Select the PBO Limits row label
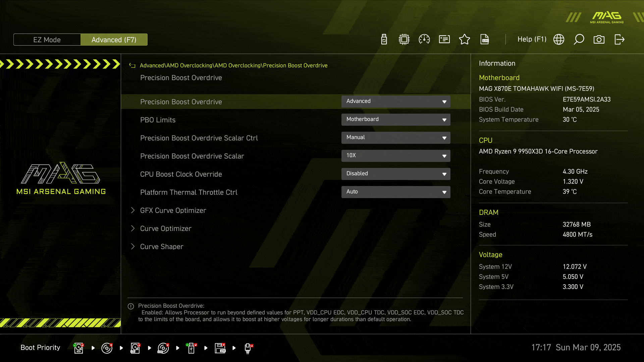 point(158,120)
